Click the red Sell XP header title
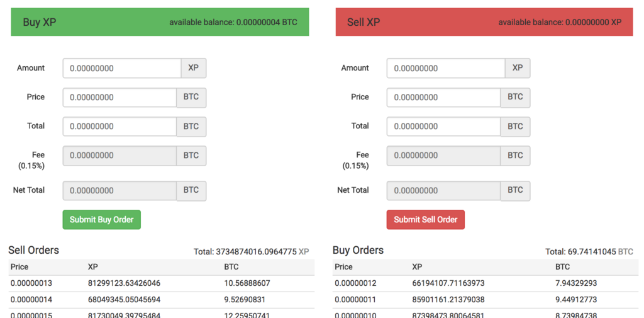Image resolution: width=644 pixels, height=318 pixels. click(x=364, y=22)
